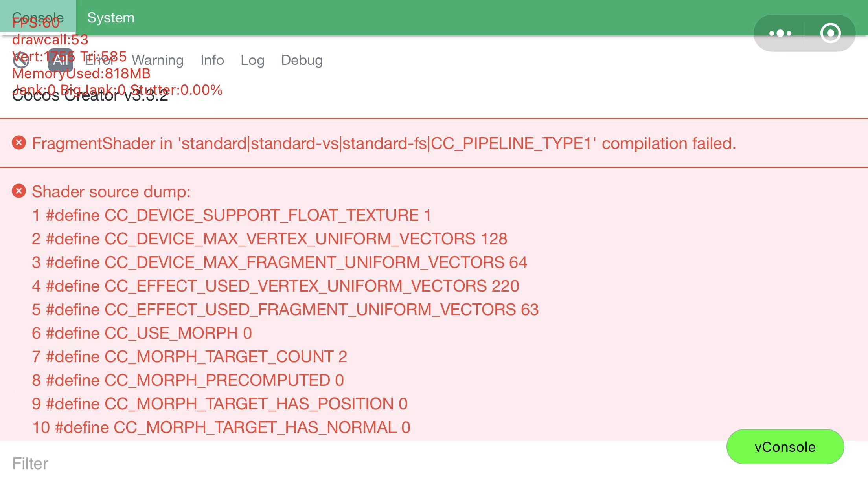
Task: Open the three-dots capsule menu
Action: (780, 33)
